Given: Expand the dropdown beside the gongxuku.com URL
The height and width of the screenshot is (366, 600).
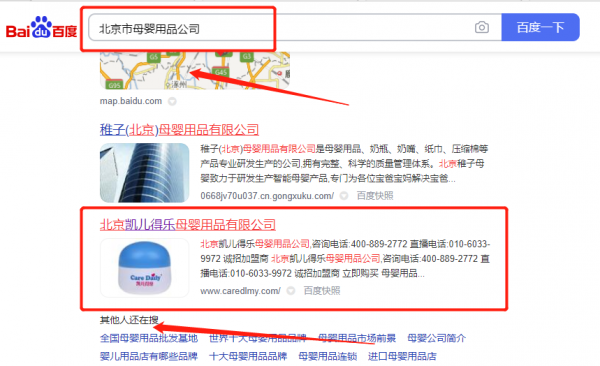Looking at the screenshot, I should 344,196.
